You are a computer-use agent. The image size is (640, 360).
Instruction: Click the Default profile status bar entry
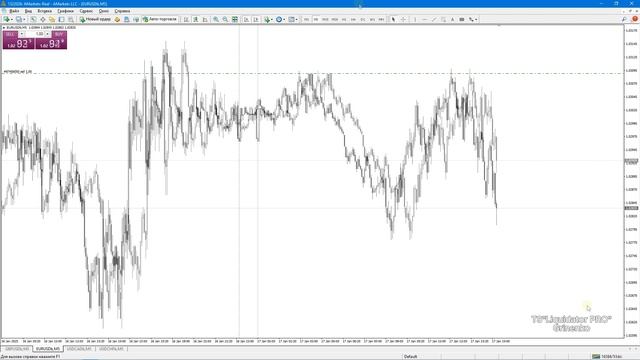tap(410, 357)
